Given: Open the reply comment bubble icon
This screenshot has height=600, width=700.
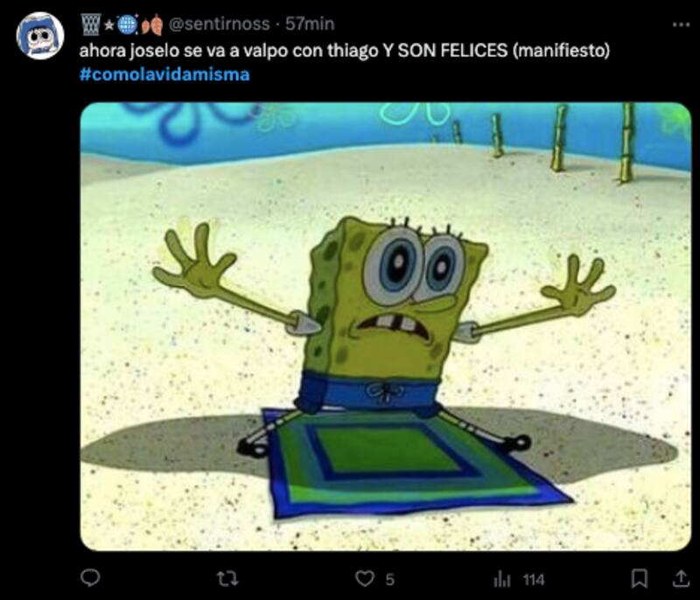Looking at the screenshot, I should [90, 578].
